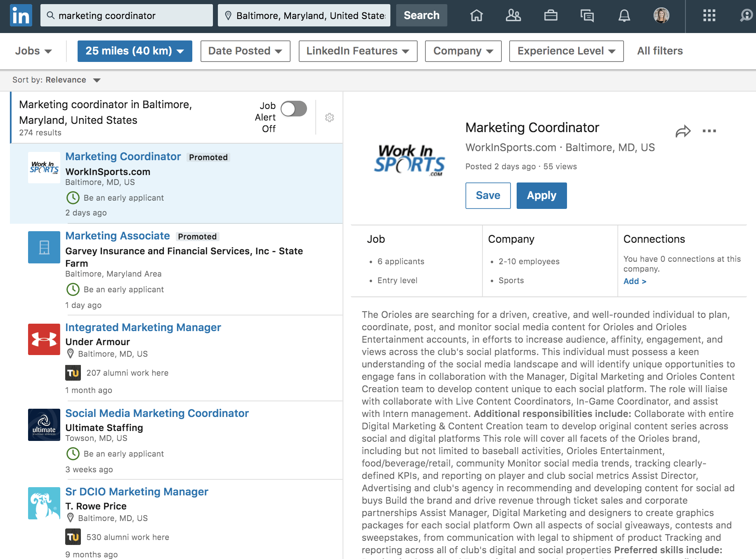This screenshot has height=559, width=756.
Task: Open the apps grid icon
Action: coord(709,16)
